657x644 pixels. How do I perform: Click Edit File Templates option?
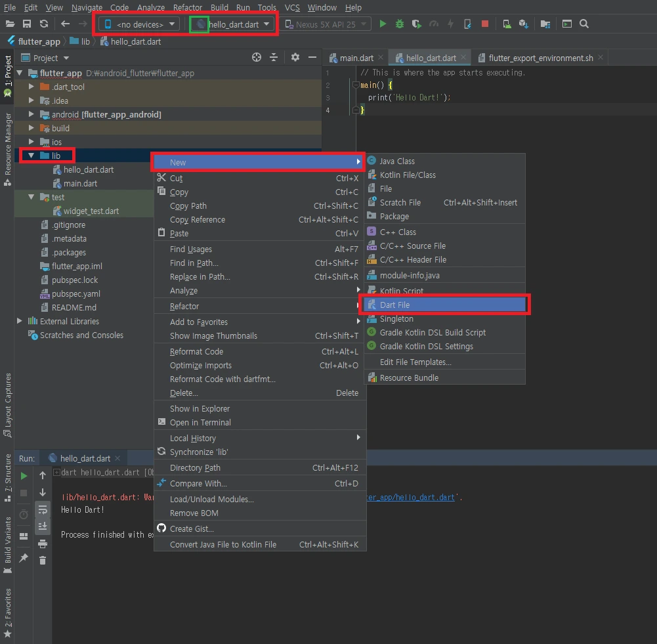[x=444, y=362]
